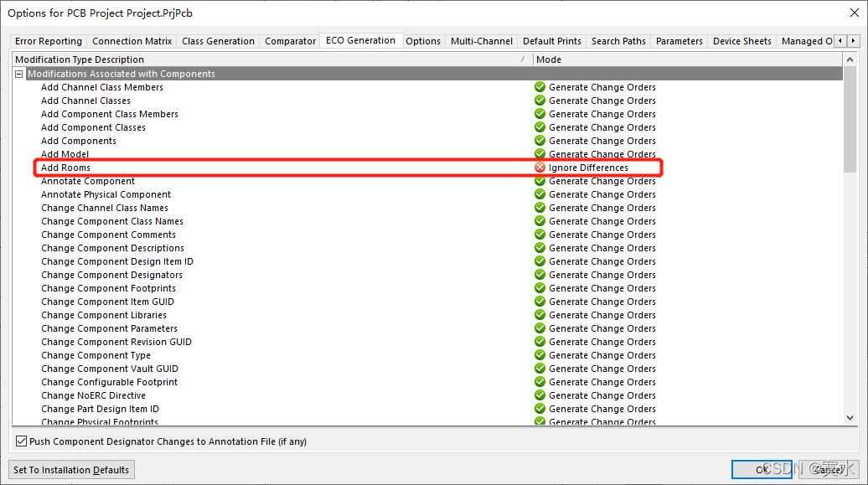This screenshot has height=485, width=868.
Task: Open mode dropdown for Add Rooms: Ignore Differences
Action: (588, 168)
